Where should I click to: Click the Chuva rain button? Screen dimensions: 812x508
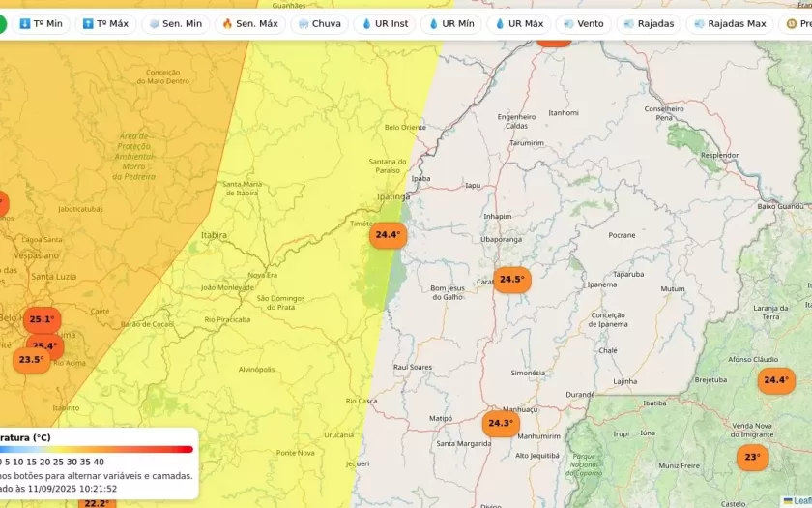click(x=319, y=23)
